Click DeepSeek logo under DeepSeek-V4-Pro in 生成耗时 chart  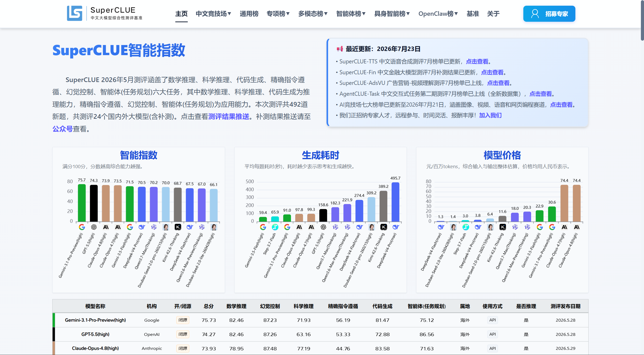396,227
